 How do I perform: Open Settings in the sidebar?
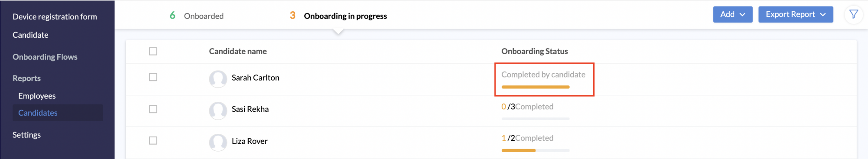point(26,135)
